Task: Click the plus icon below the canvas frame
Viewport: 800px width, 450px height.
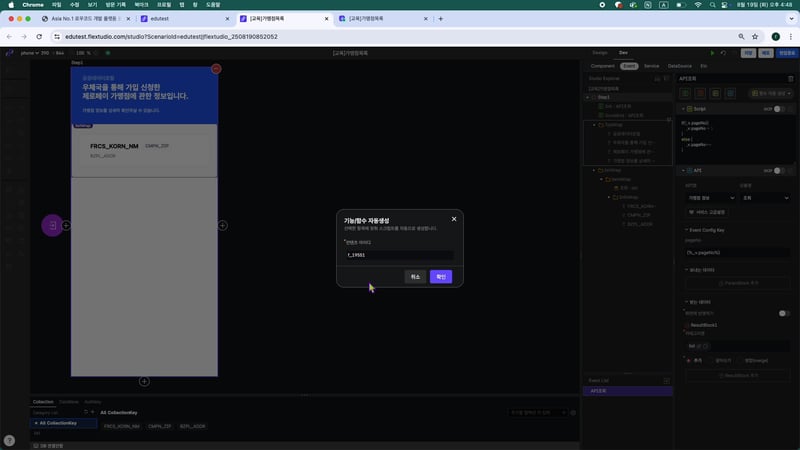Action: pos(144,381)
